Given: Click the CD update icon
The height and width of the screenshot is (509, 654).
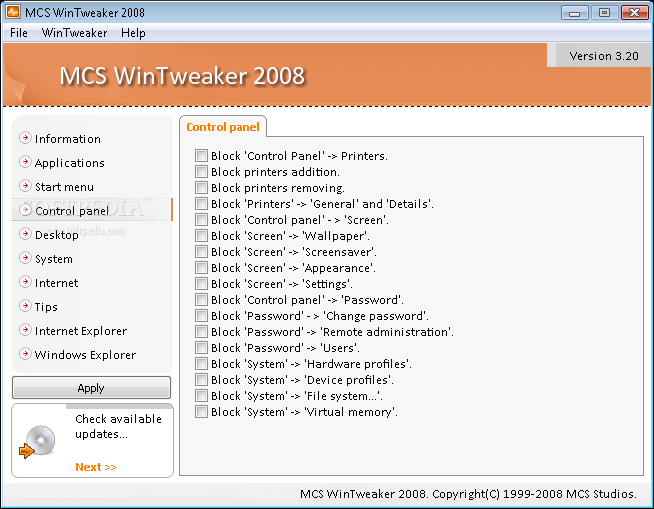Looking at the screenshot, I should tap(37, 442).
